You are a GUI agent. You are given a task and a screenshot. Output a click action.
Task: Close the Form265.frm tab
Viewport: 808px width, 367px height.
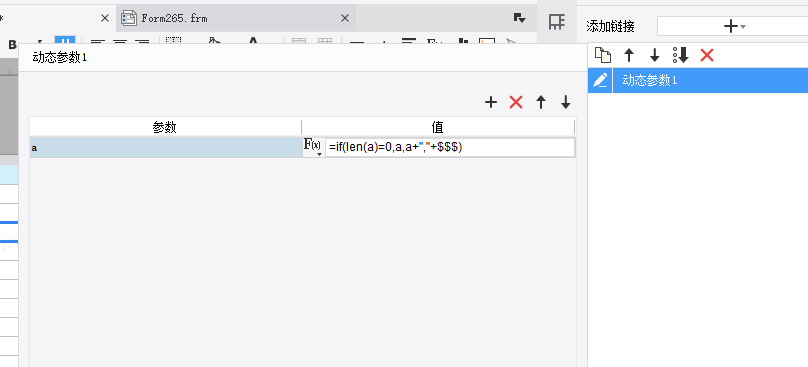(x=345, y=18)
